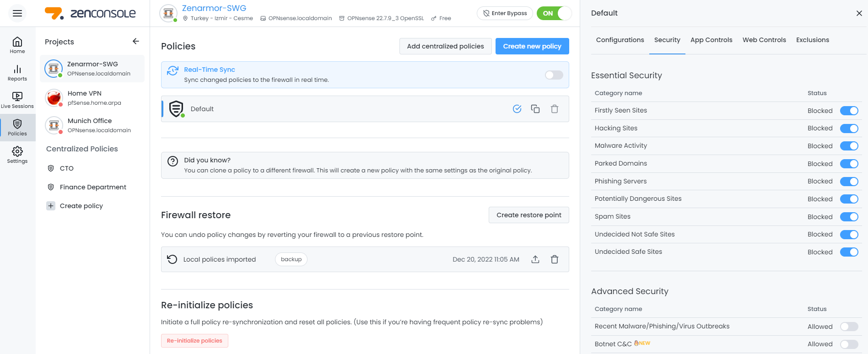This screenshot has width=868, height=354.
Task: Delete the Local polices imported restore point
Action: tap(555, 259)
